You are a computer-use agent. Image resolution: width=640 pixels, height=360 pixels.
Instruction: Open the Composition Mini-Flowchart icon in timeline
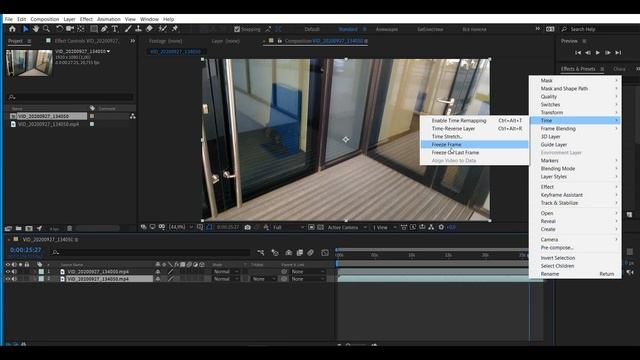(261, 253)
